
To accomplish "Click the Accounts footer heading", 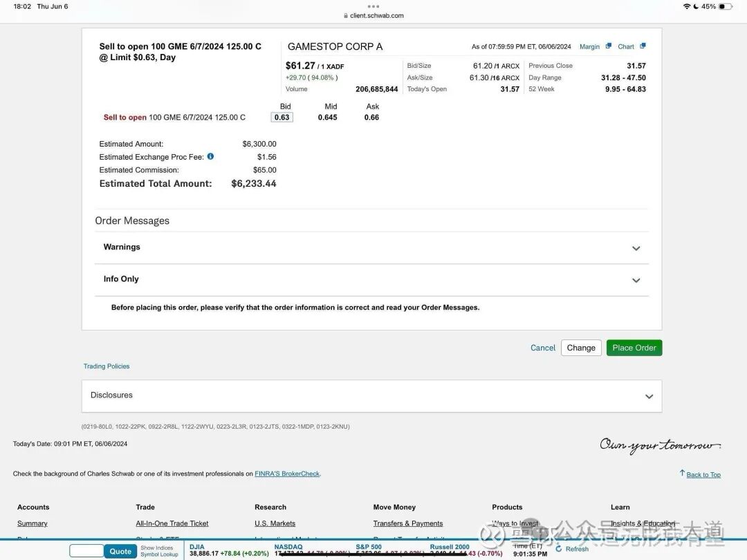I will 33,507.
